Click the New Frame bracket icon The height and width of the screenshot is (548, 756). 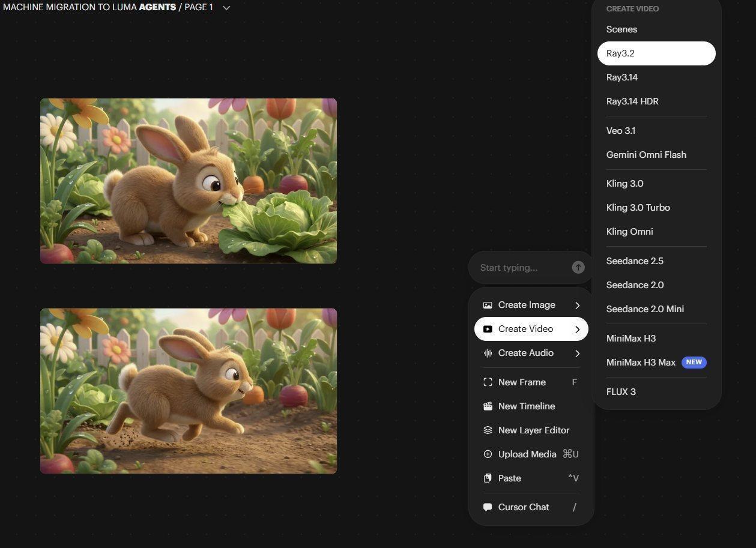tap(488, 382)
